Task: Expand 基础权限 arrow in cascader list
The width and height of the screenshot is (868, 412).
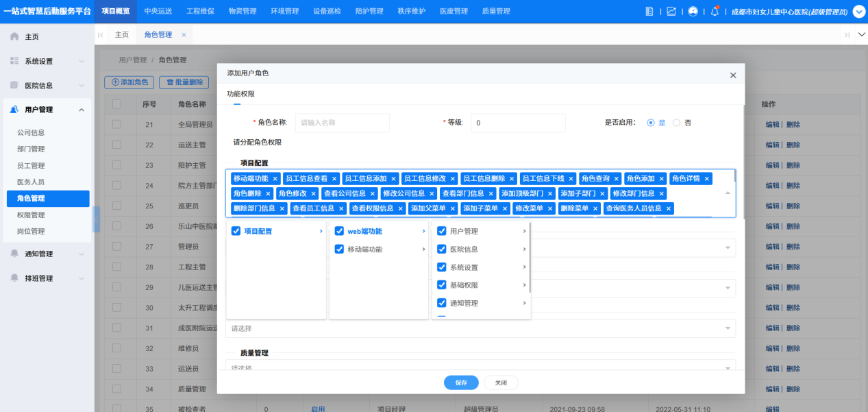Action: coord(524,284)
